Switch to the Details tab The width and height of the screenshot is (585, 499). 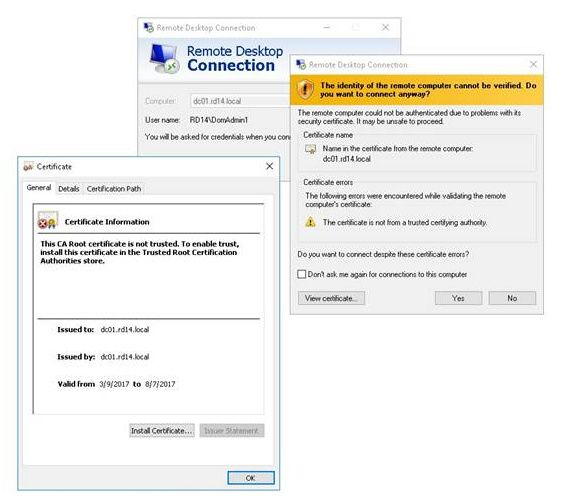tap(69, 189)
